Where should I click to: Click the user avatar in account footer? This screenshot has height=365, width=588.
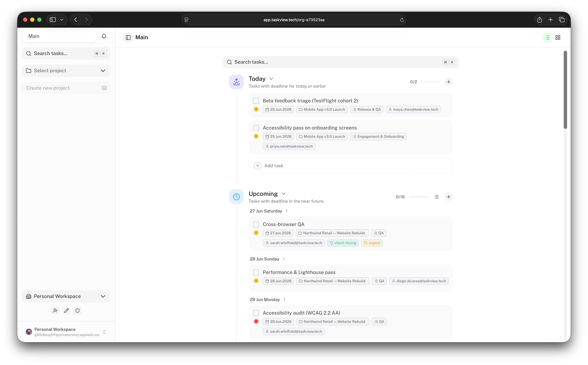click(29, 332)
